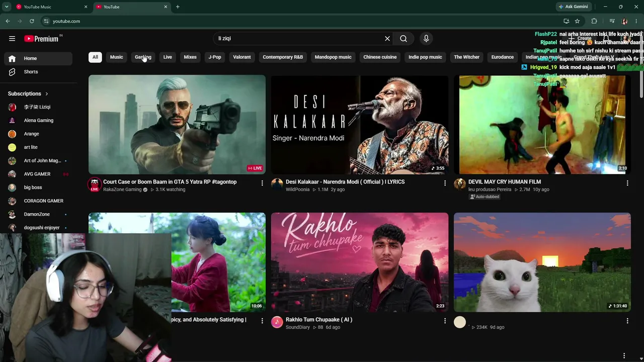Open the Chrome three-dot menu
The image size is (644, 362).
636,21
